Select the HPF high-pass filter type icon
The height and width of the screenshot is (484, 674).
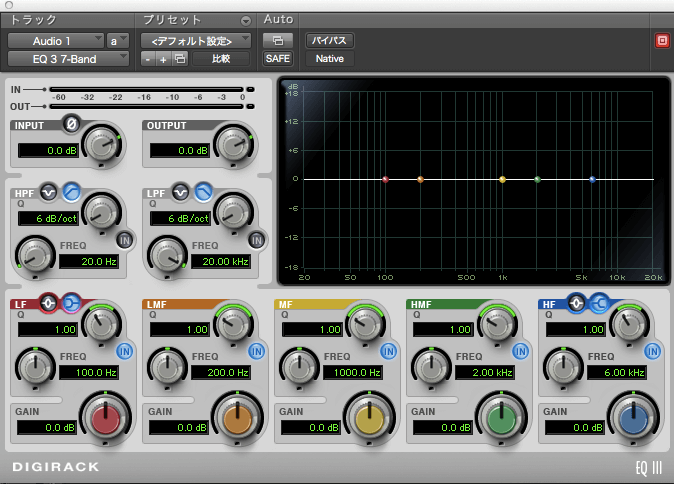[71, 192]
